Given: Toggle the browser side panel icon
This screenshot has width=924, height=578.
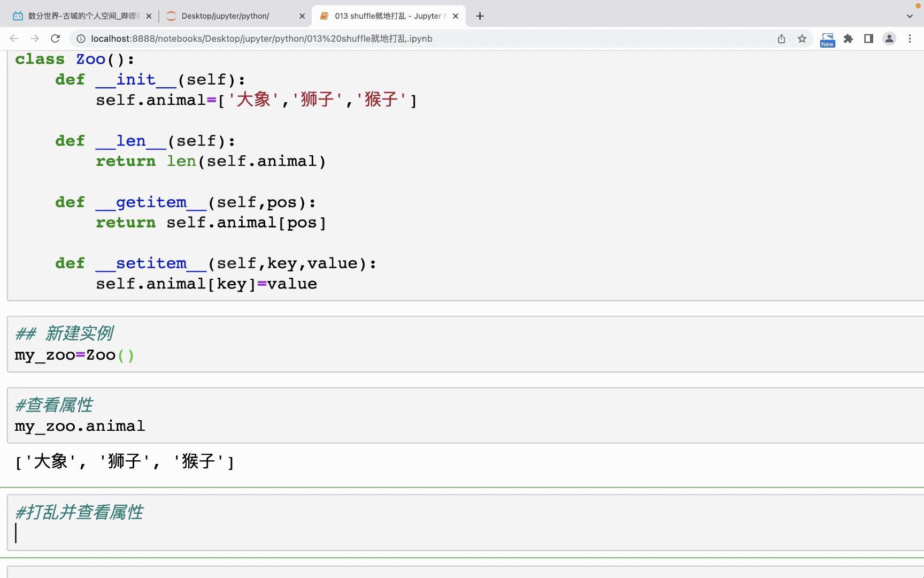Looking at the screenshot, I should (x=868, y=39).
